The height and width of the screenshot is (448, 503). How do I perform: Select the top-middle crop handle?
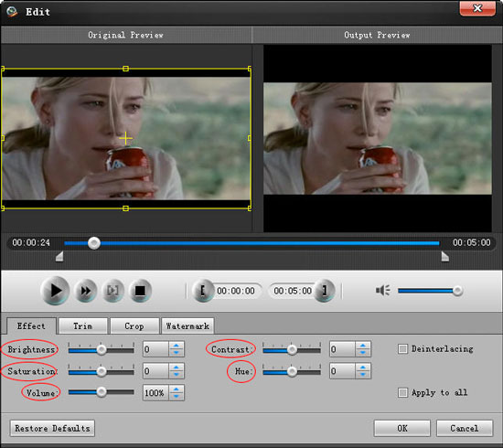pyautogui.click(x=126, y=69)
